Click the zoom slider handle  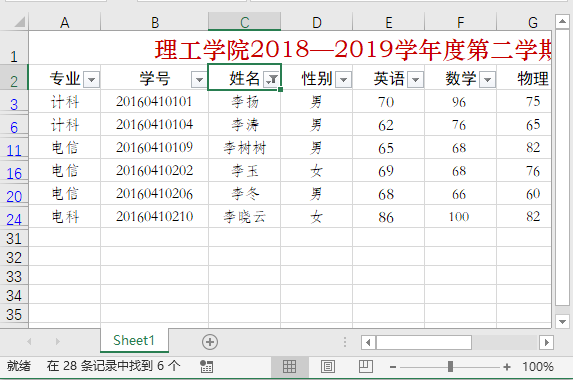coord(451,366)
